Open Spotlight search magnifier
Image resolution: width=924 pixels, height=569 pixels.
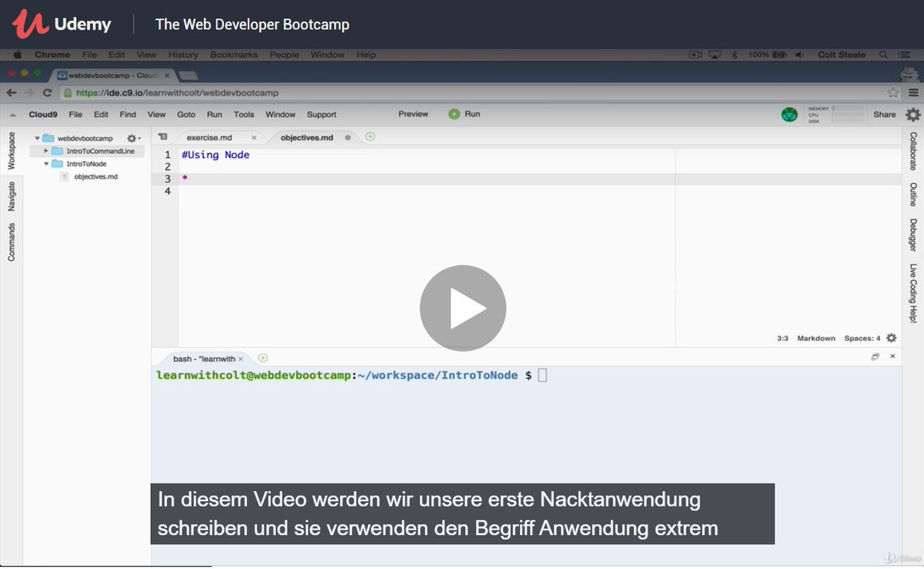[883, 55]
